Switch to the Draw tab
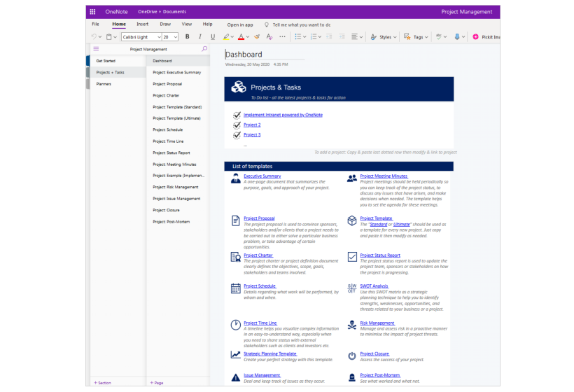The height and width of the screenshot is (392, 574). tap(165, 24)
